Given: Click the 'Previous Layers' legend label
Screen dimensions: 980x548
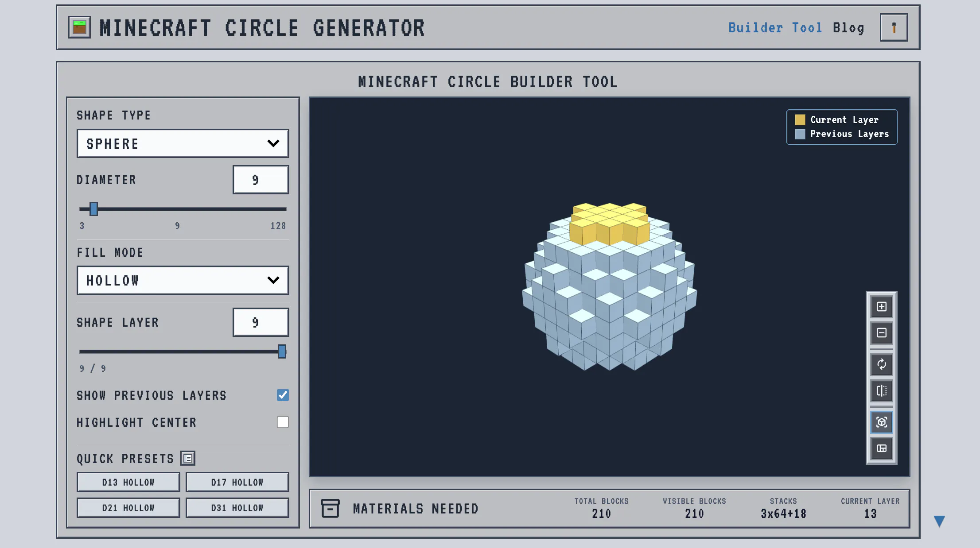Looking at the screenshot, I should click(x=849, y=134).
